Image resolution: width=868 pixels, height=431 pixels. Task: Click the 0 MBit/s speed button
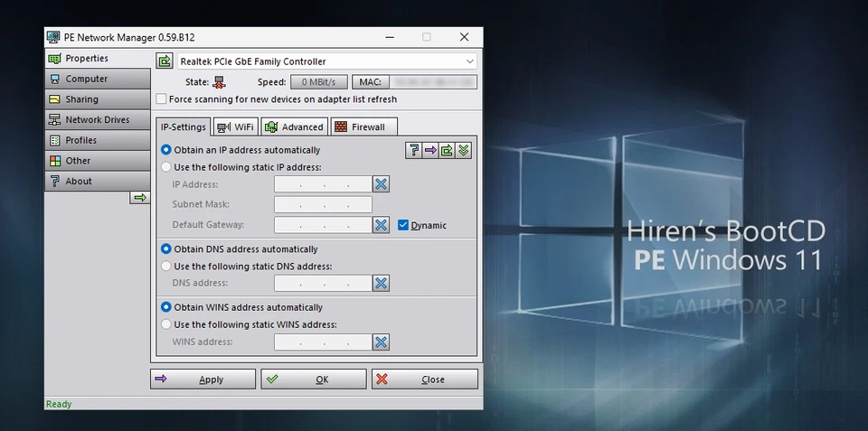[319, 82]
